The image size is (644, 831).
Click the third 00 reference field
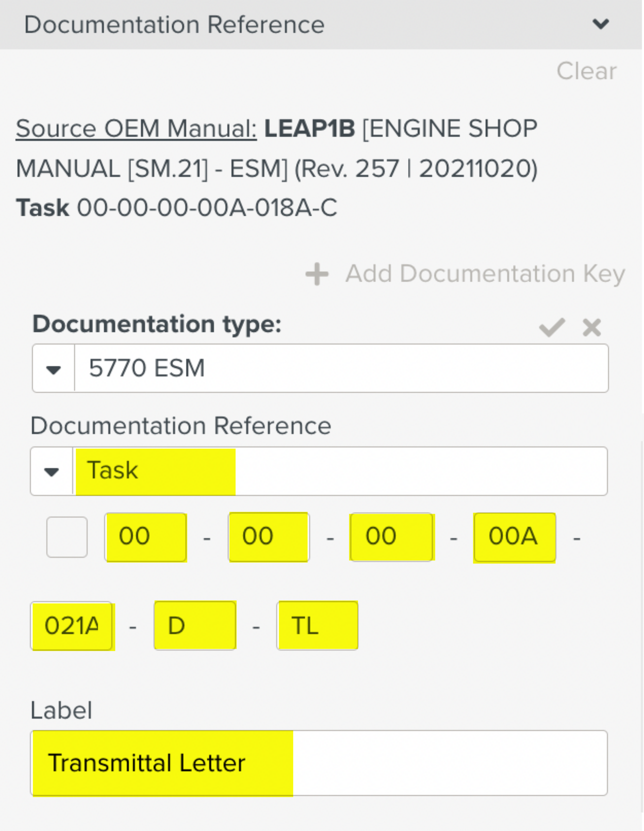click(x=392, y=537)
